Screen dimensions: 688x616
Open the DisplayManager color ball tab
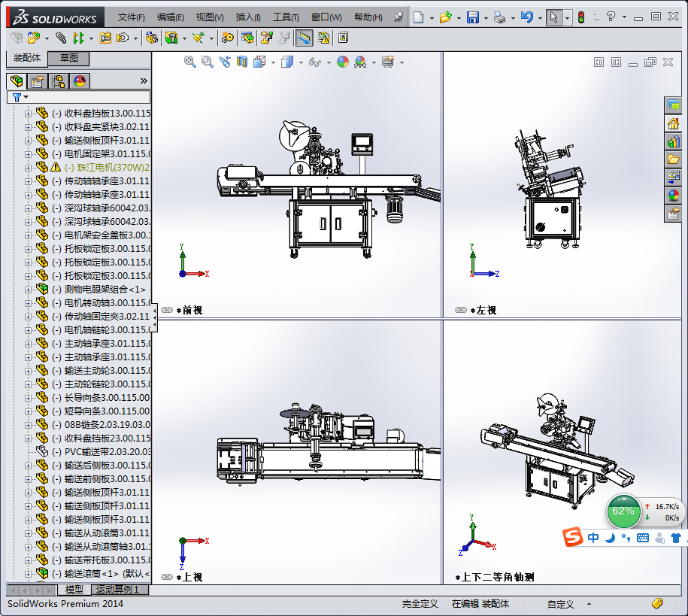click(80, 81)
